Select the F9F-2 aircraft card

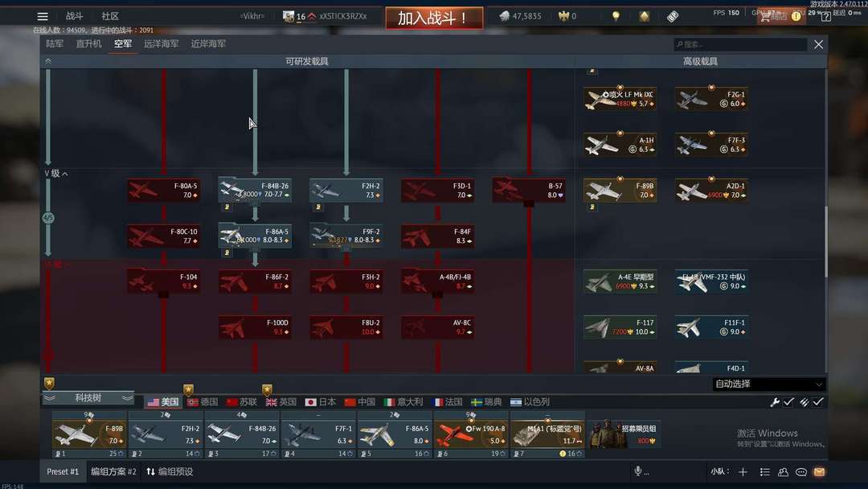(x=346, y=236)
